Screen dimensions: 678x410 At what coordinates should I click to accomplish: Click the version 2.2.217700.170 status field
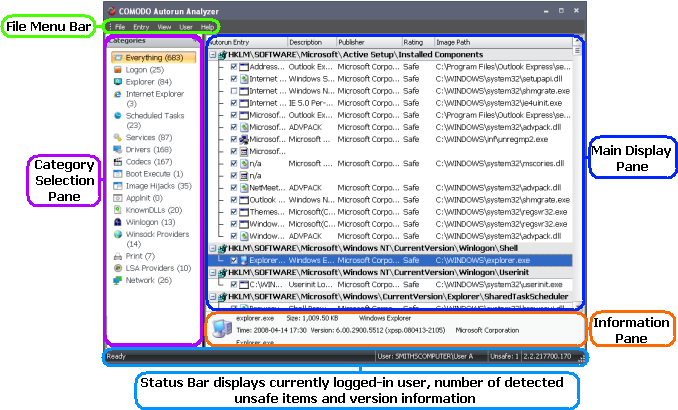click(x=547, y=356)
